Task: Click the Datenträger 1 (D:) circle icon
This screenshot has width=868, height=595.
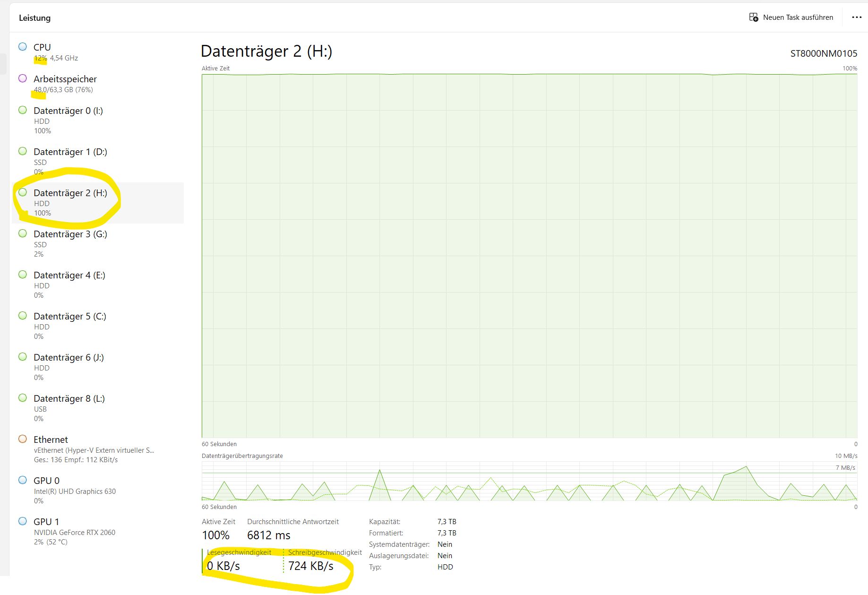Action: (23, 151)
